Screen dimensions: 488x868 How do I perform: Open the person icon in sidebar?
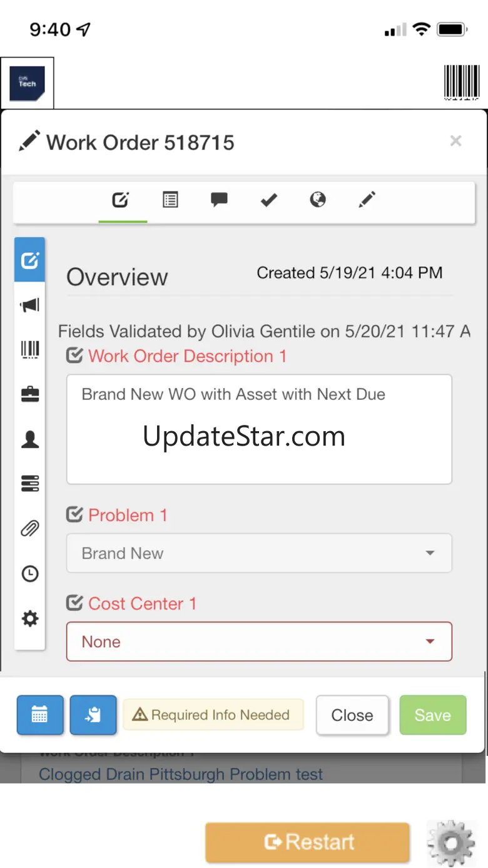pos(30,439)
